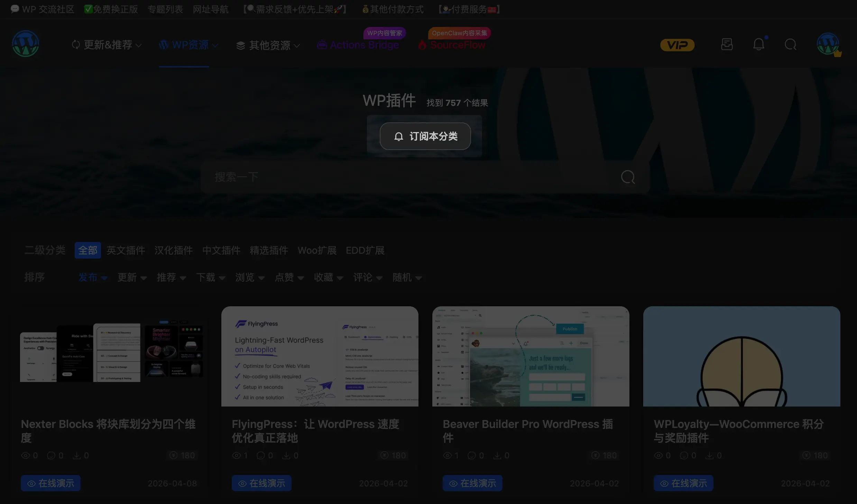The height and width of the screenshot is (504, 857).
Task: Open the 其他付款方式 top link
Action: click(x=393, y=9)
